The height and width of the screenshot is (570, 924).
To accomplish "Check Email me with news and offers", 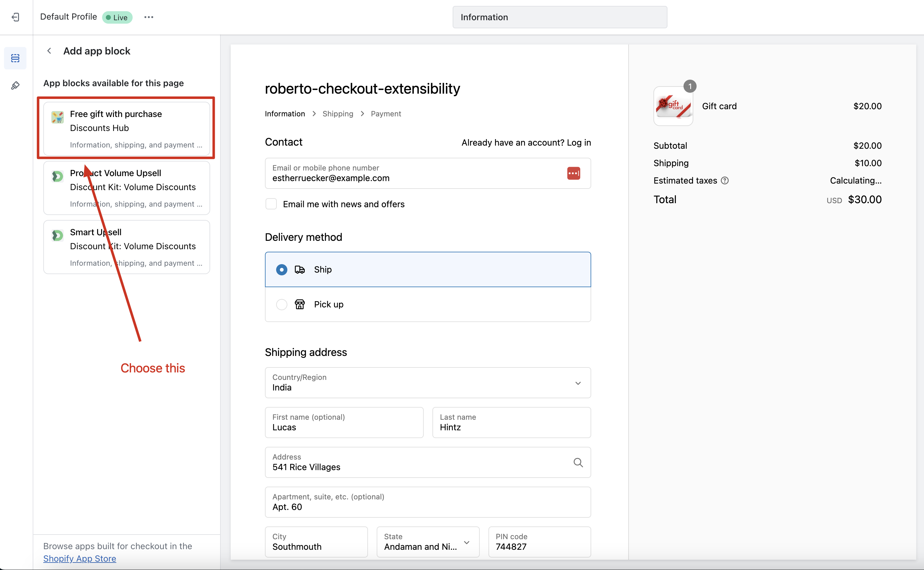I will [271, 204].
